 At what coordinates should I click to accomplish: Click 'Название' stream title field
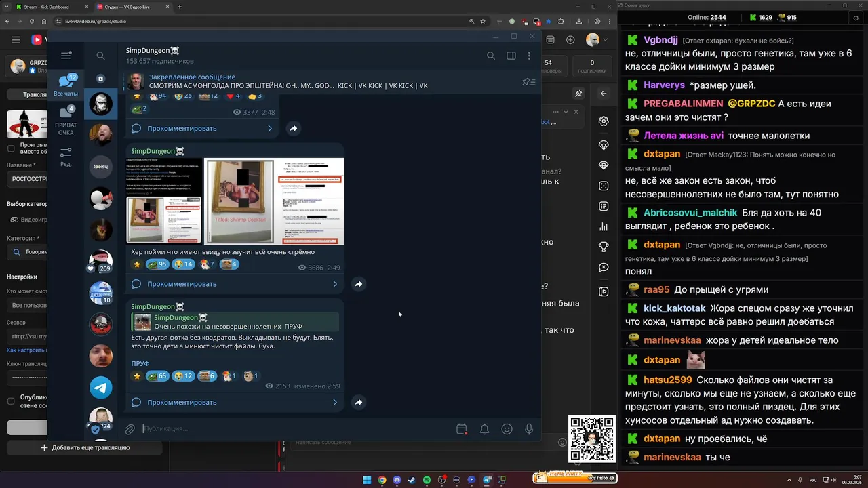[27, 180]
